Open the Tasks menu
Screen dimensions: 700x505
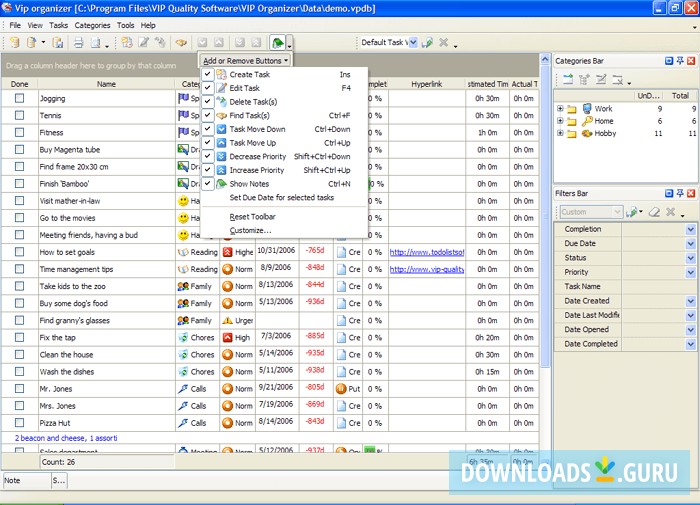pos(58,25)
